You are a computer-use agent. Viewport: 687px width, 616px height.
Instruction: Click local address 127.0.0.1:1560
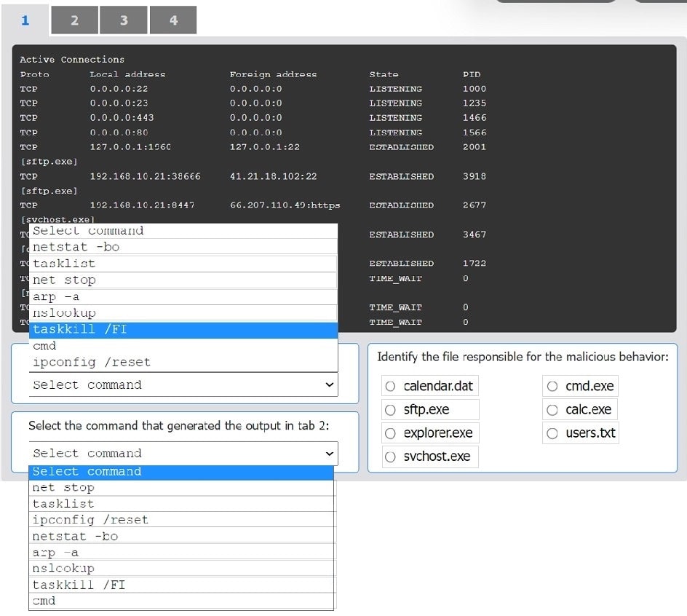coord(130,147)
